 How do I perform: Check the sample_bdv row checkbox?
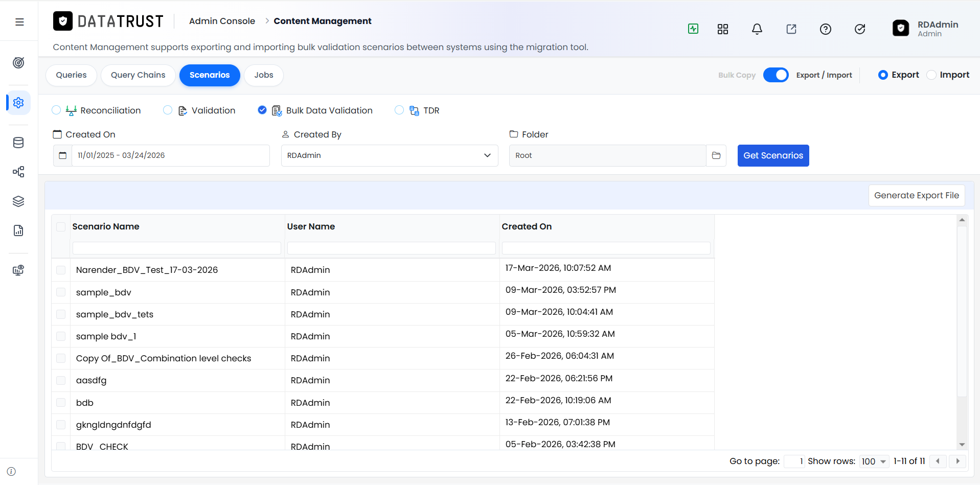(61, 292)
